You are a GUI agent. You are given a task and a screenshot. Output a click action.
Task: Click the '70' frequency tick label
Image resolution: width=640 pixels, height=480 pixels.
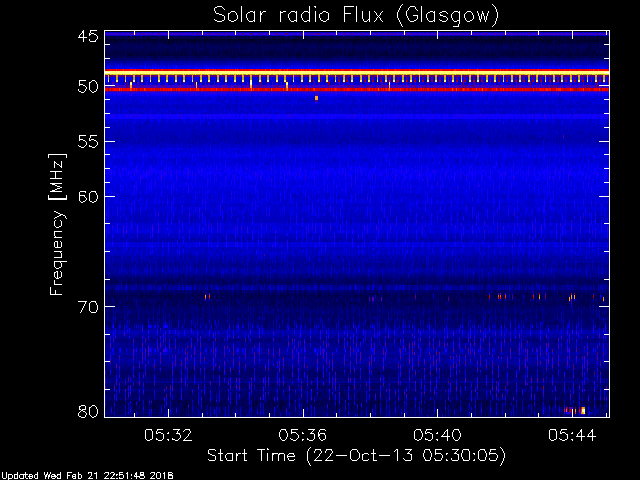(x=88, y=307)
